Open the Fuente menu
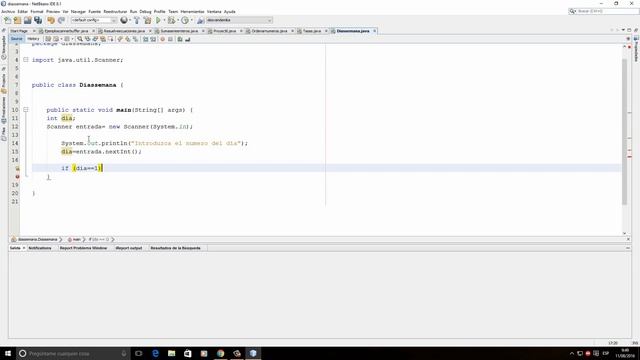This screenshot has width=640, height=360. 94,11
